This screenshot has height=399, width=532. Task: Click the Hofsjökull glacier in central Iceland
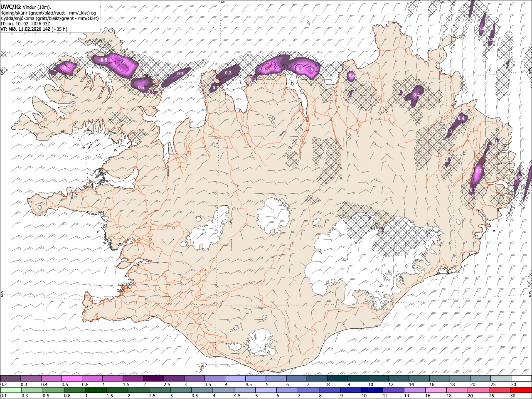point(273,216)
